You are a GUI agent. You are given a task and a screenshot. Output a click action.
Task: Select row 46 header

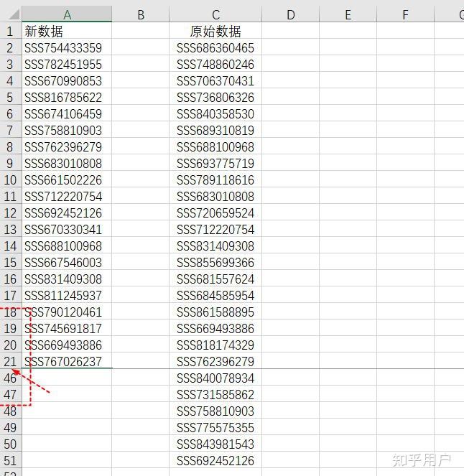(11, 378)
